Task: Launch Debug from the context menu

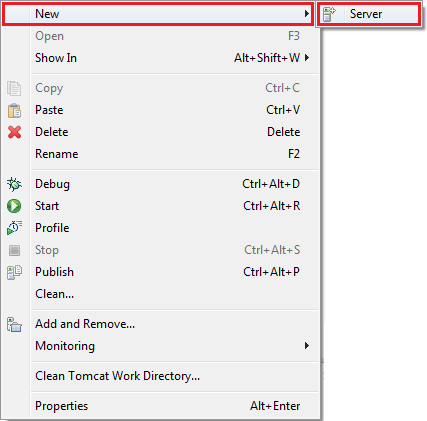Action: coord(160,184)
